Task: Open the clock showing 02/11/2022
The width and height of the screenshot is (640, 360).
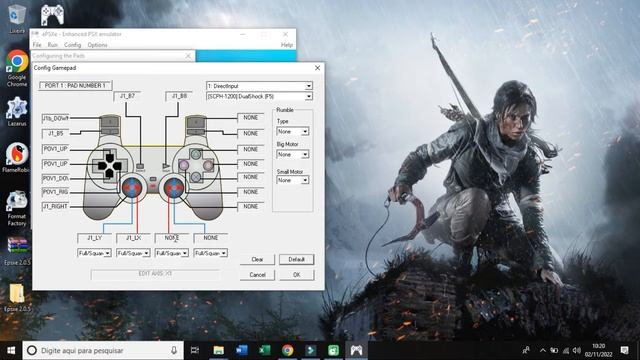Action: point(598,350)
